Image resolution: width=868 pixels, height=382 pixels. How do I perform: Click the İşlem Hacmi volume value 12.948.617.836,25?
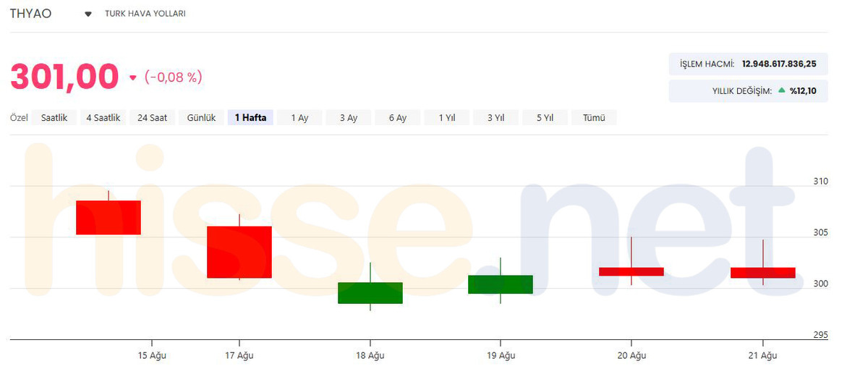tap(779, 64)
